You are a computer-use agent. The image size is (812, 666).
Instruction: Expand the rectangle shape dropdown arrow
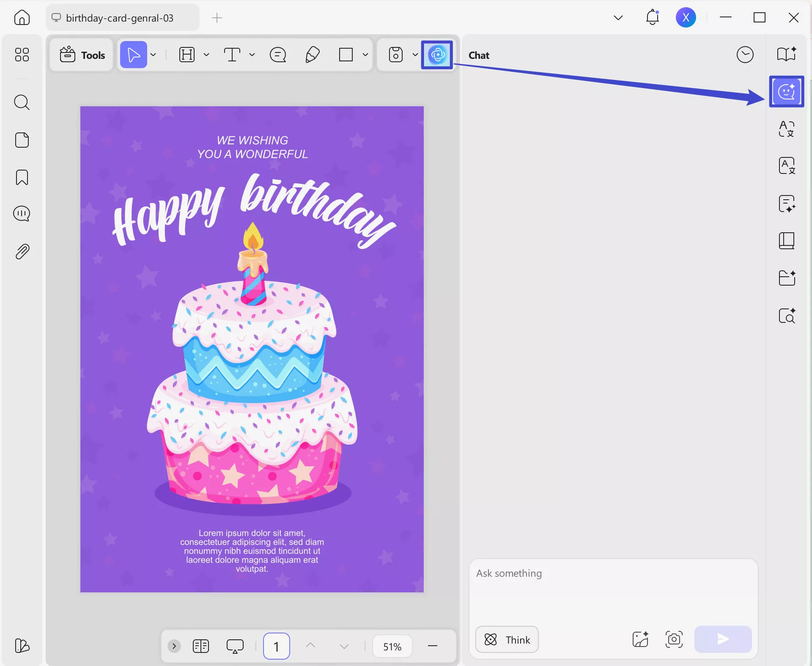[365, 55]
